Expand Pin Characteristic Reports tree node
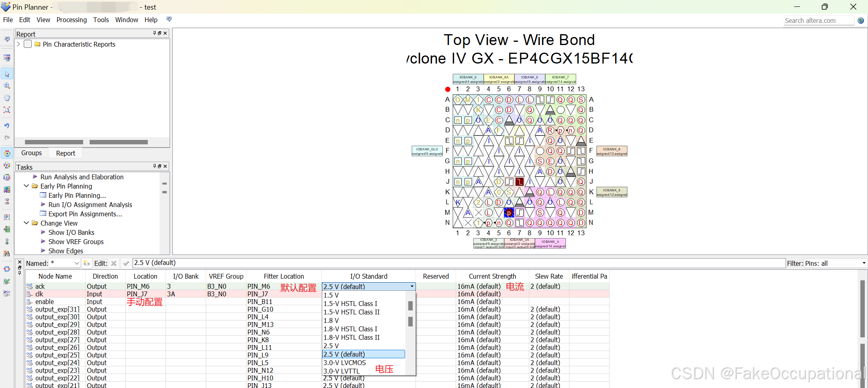 [18, 44]
